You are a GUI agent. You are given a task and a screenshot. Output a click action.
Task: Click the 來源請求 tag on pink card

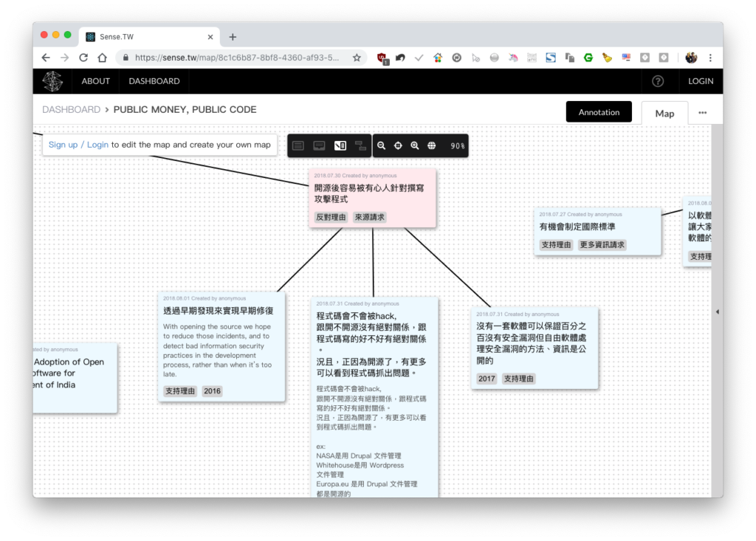(370, 217)
